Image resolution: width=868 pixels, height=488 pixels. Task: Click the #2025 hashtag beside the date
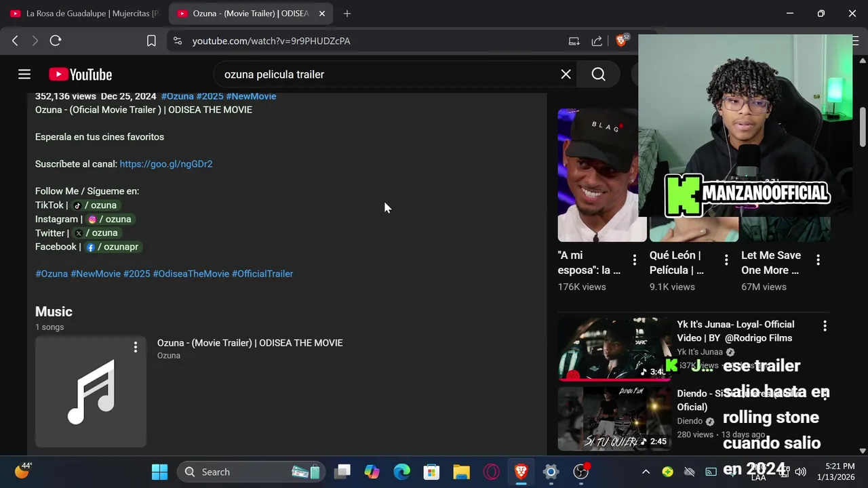coord(210,96)
